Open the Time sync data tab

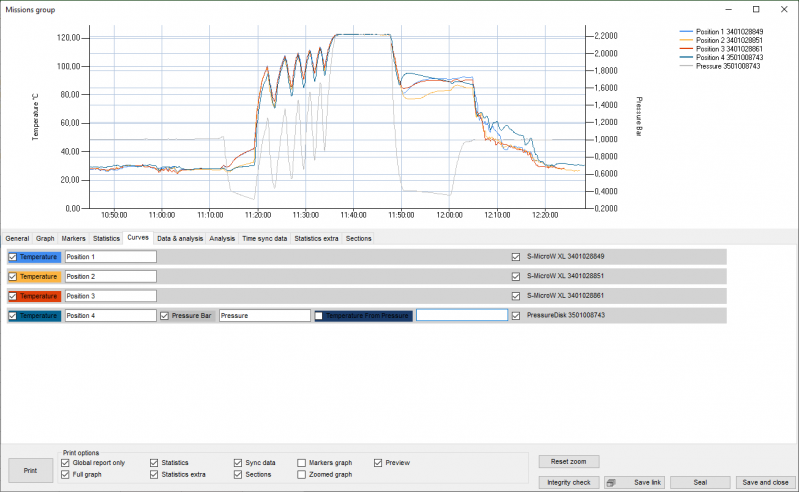coord(264,239)
